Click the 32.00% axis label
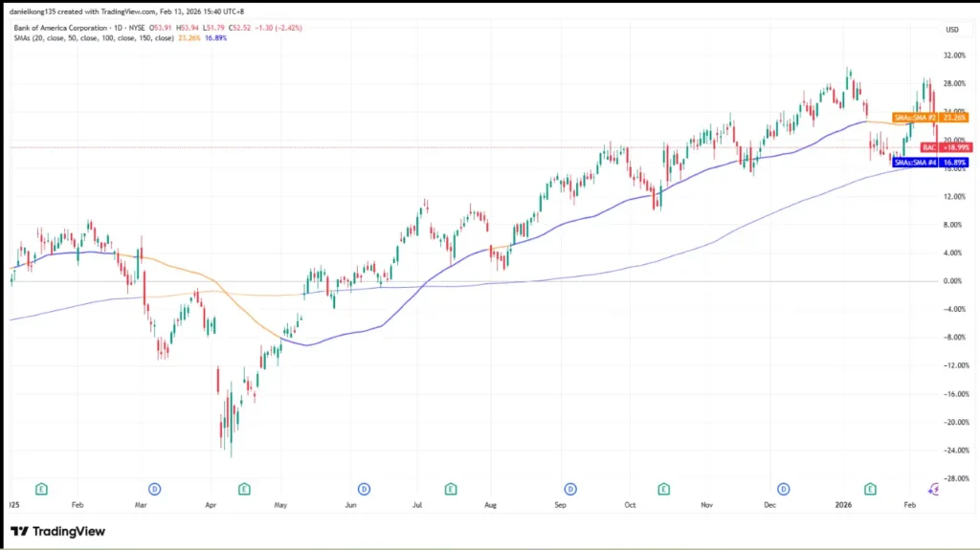Screen dimensions: 980x550 954,55
